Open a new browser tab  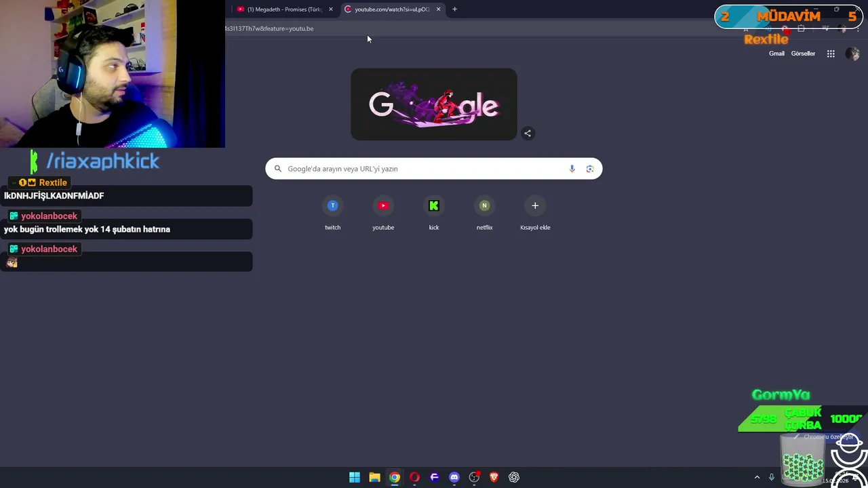[x=454, y=9]
